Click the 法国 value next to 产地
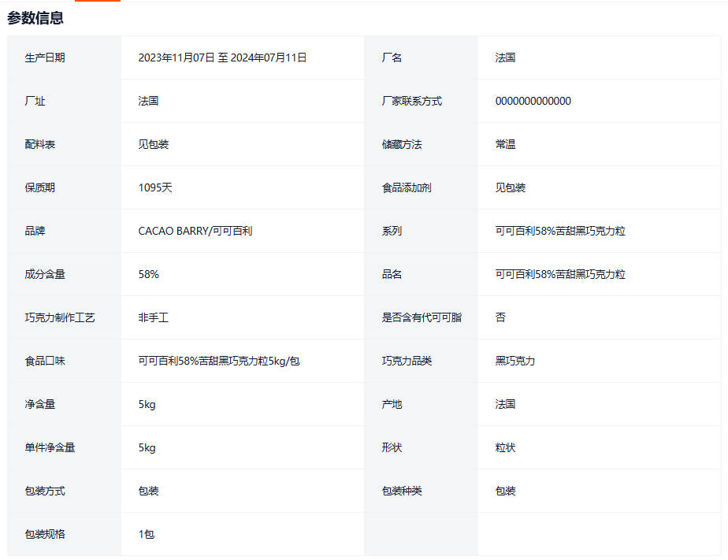 point(505,404)
